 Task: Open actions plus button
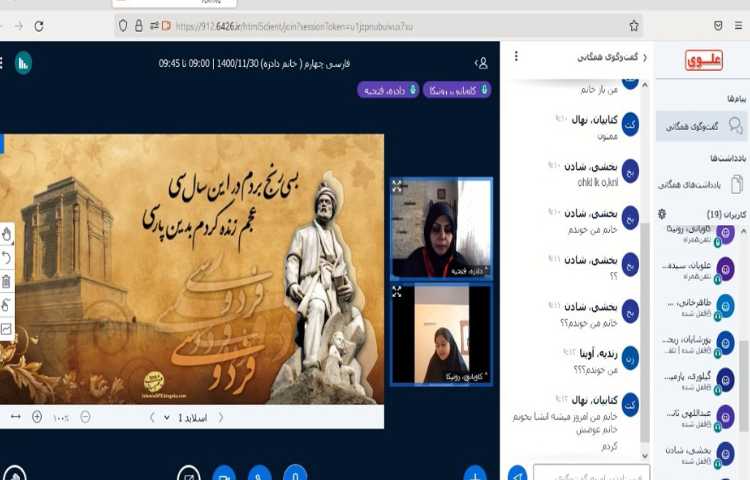click(475, 473)
